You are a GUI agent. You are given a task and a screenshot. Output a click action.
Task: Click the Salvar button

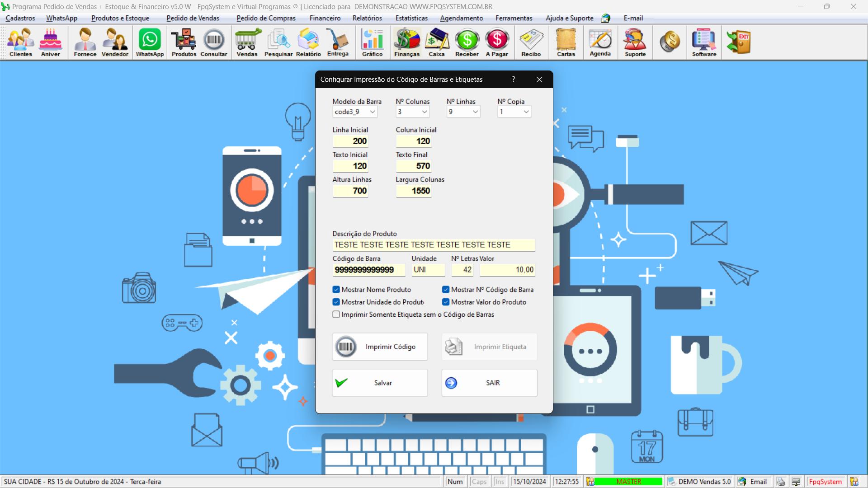(380, 383)
